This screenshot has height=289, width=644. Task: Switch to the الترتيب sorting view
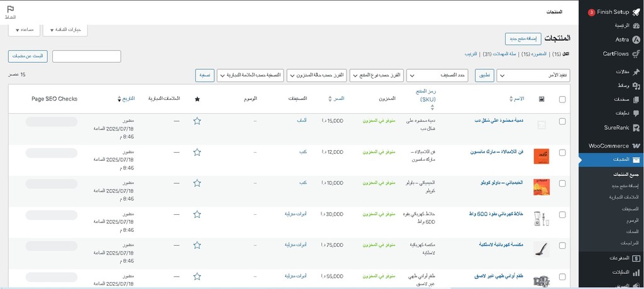point(470,54)
